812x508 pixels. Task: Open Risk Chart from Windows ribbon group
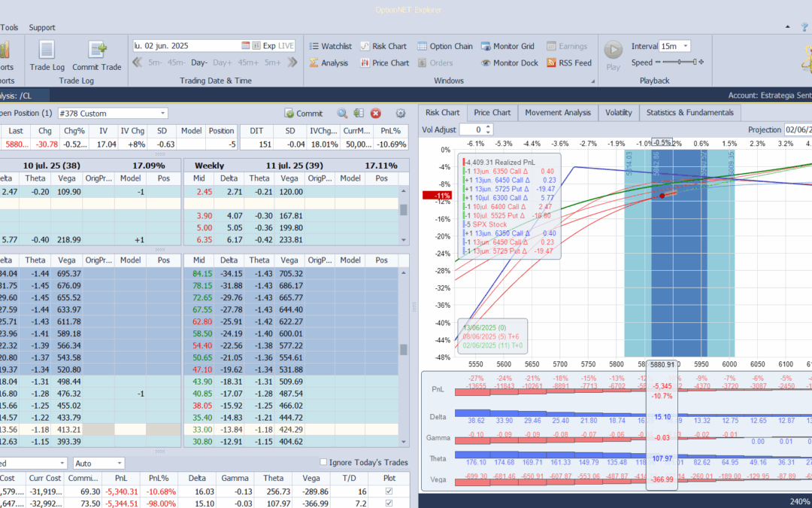(x=383, y=46)
